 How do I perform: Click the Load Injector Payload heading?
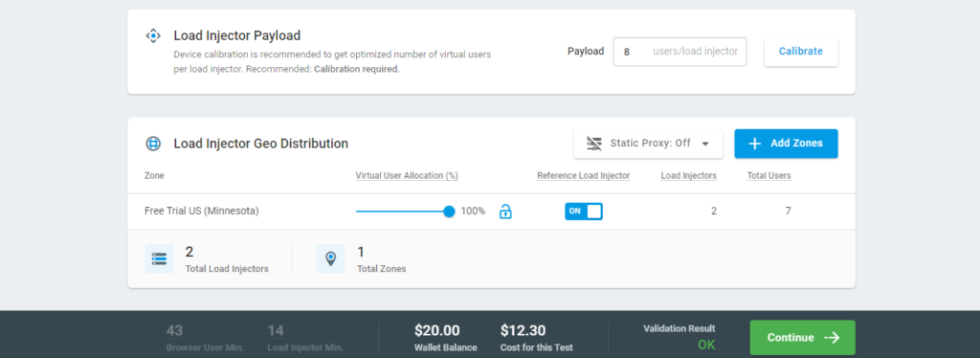tap(237, 35)
